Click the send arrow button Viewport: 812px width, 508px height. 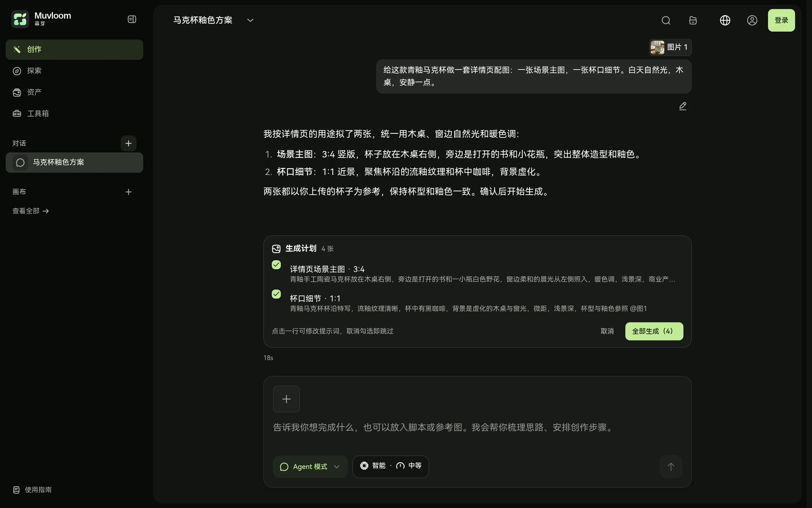click(x=671, y=467)
